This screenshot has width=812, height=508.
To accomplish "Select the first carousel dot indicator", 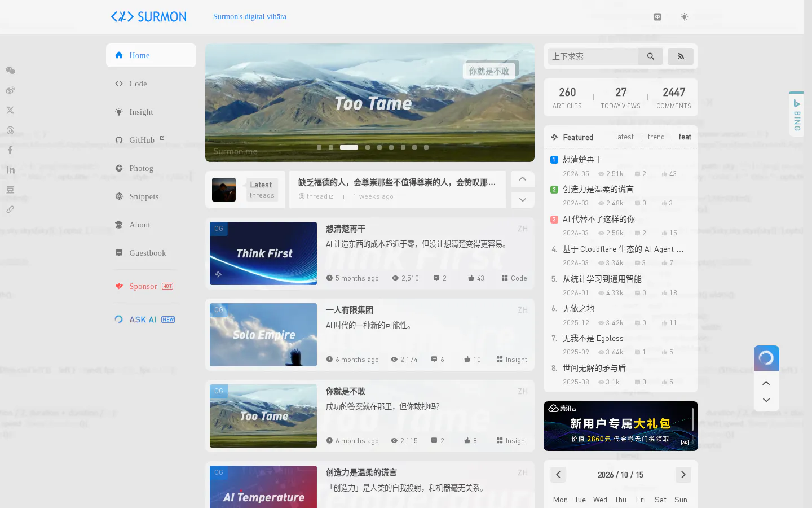I will (x=319, y=147).
